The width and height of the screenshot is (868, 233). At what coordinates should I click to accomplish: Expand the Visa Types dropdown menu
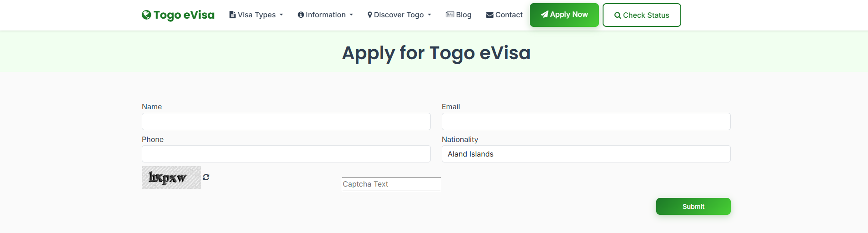pyautogui.click(x=256, y=15)
